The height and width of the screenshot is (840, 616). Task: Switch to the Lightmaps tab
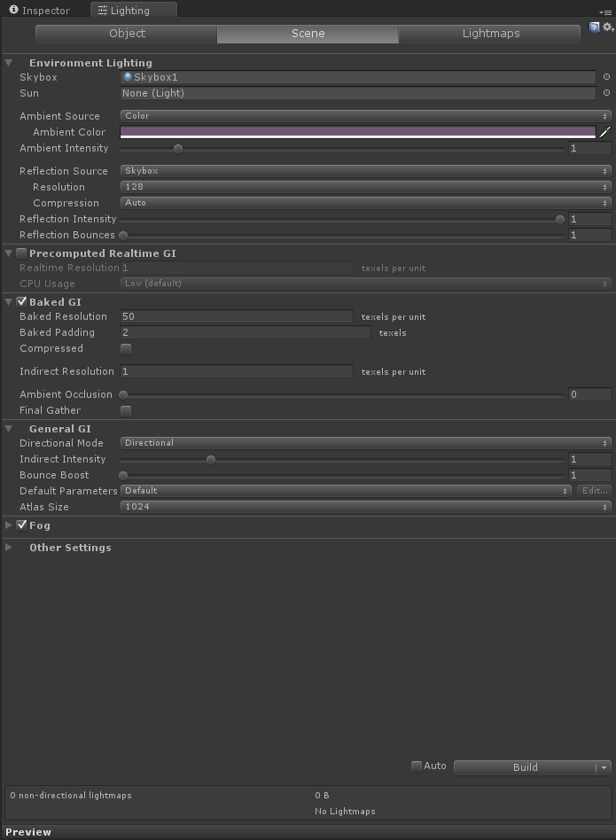(x=490, y=34)
